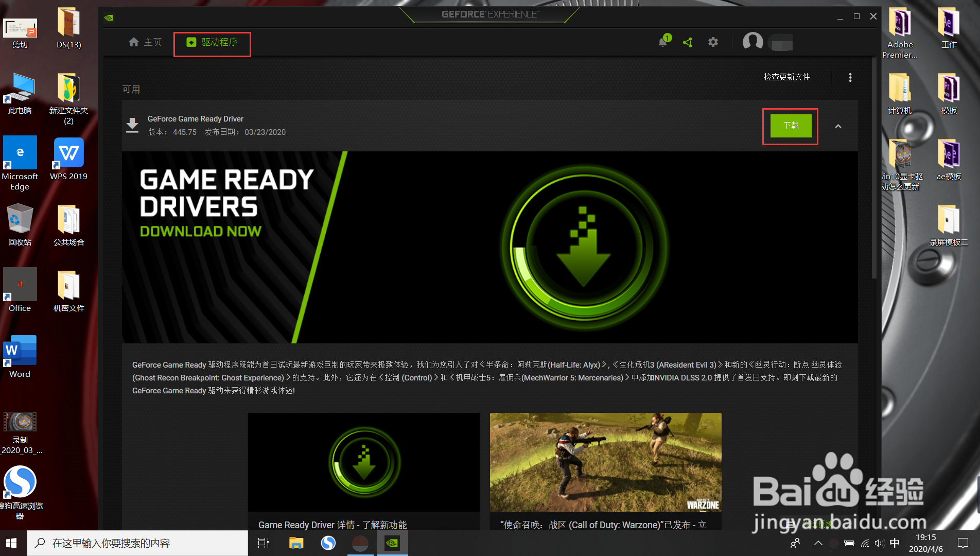Open Task View from the taskbar
The width and height of the screenshot is (980, 556).
[x=264, y=543]
